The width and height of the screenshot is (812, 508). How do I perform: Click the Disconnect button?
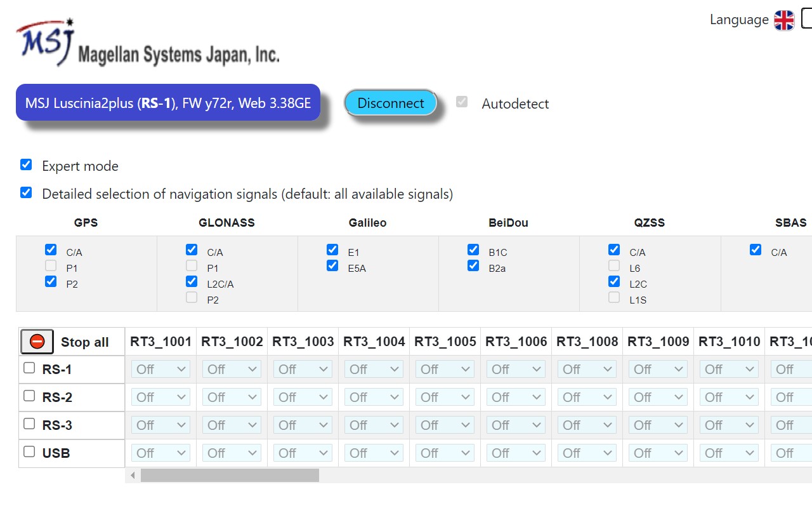[x=390, y=103]
